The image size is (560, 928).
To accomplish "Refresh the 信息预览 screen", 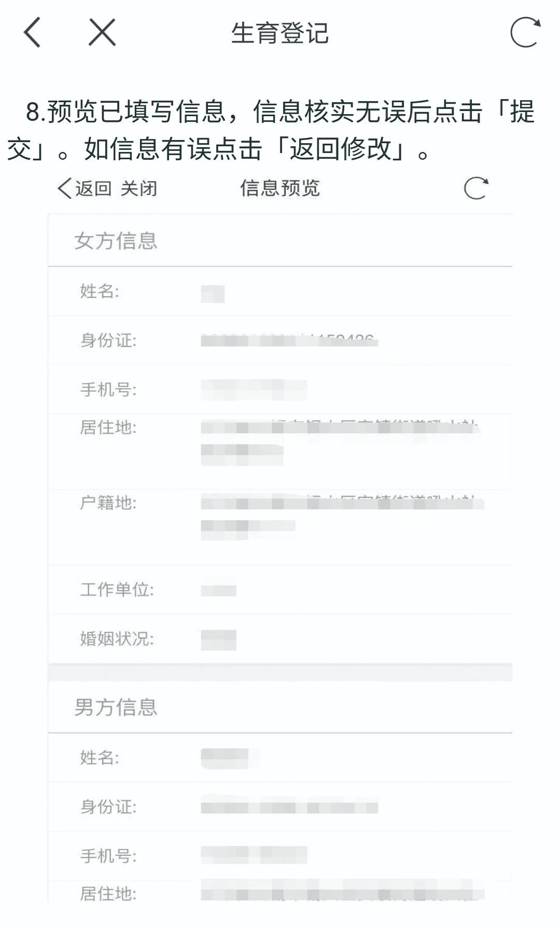I will (x=475, y=188).
